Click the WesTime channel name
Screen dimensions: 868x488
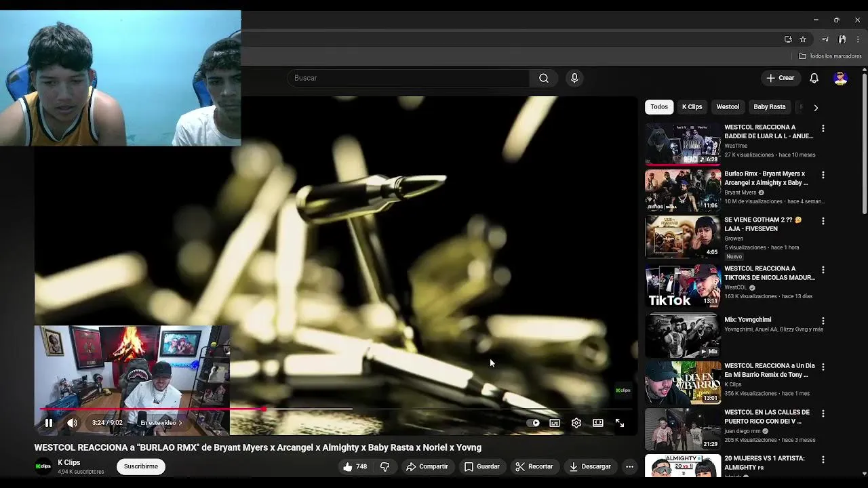[x=736, y=146]
